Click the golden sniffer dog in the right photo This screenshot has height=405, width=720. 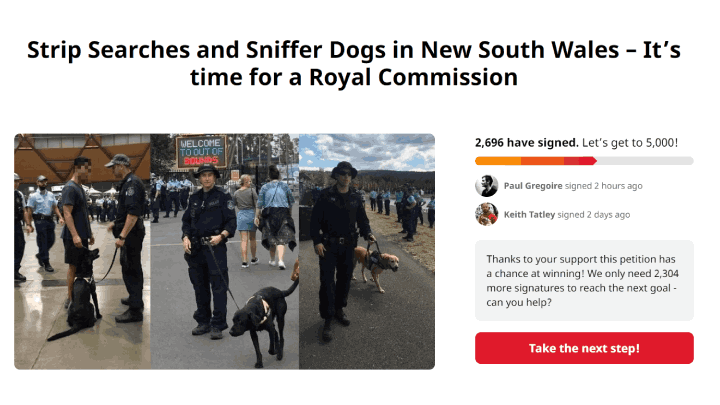point(376,267)
